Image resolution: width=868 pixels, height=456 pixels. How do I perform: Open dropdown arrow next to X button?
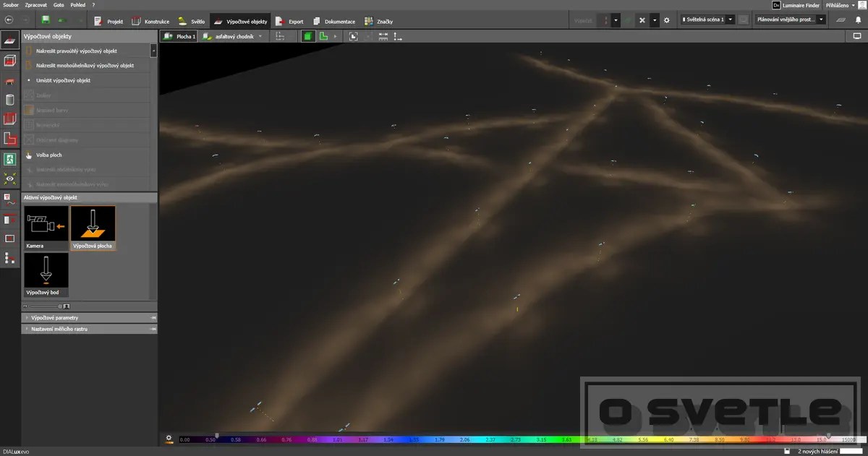(654, 20)
